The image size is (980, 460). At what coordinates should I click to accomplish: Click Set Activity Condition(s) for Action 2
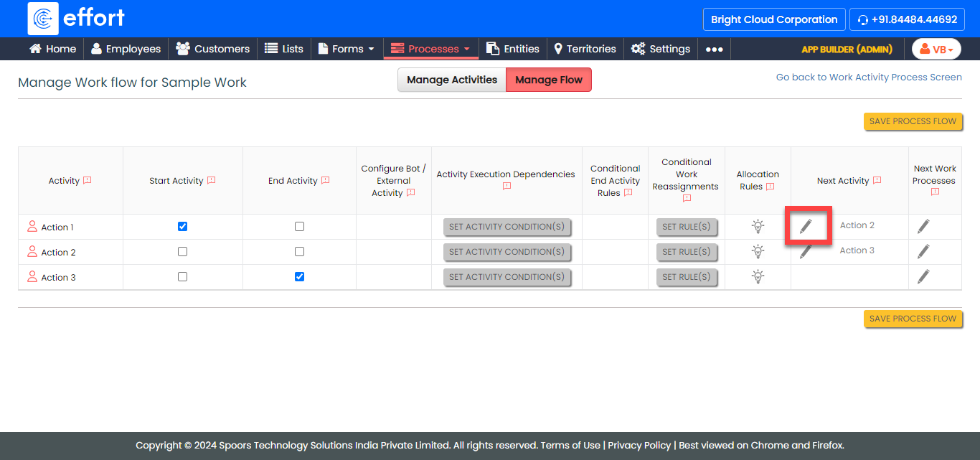pos(507,252)
